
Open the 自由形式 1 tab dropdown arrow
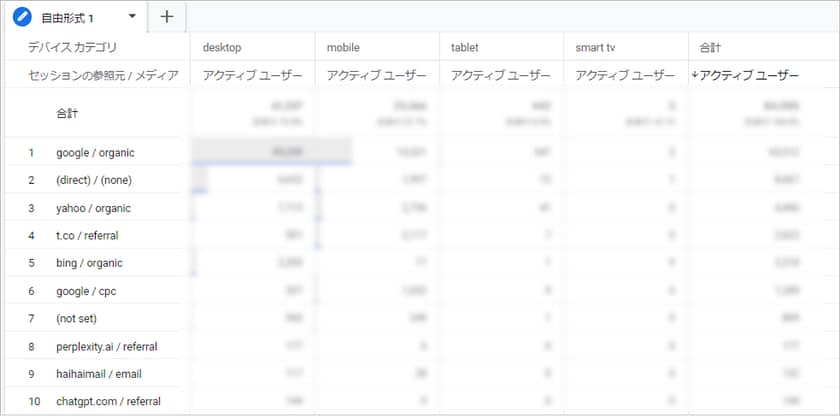tap(132, 17)
